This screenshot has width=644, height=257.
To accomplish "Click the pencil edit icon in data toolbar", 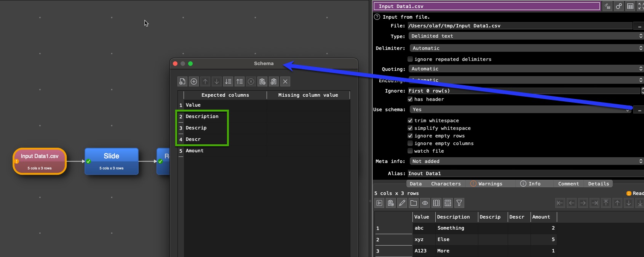I will 402,203.
